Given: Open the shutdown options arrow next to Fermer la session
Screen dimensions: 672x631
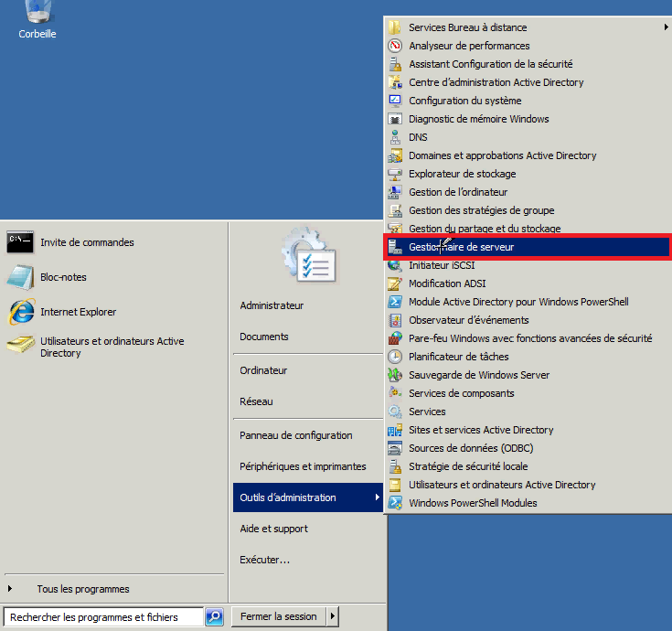Looking at the screenshot, I should point(333,617).
